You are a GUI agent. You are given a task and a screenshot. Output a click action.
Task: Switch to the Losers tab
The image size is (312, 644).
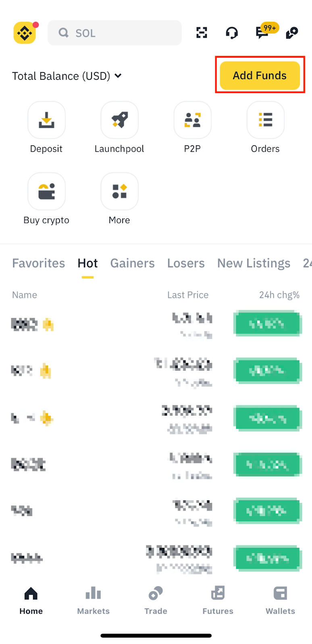(x=186, y=263)
